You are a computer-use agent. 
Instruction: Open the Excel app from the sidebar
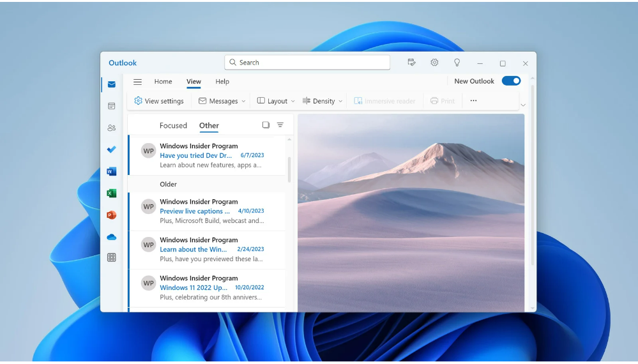[x=112, y=193]
